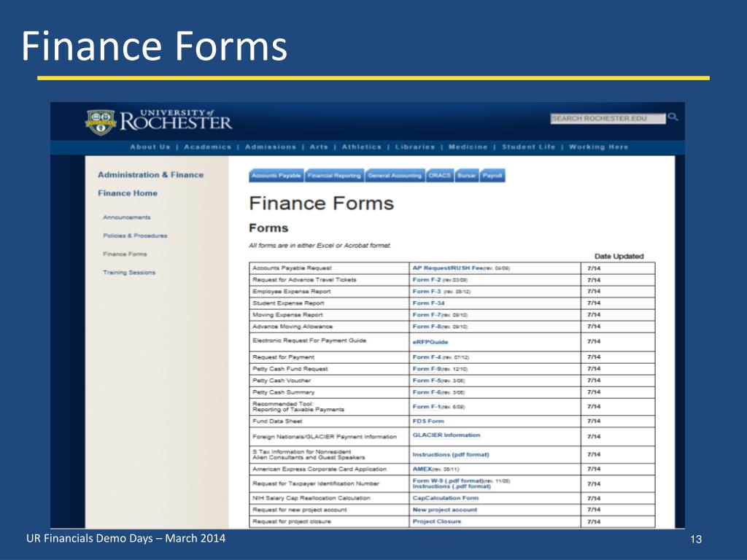
Task: Open Administration & Finance sidebar link
Action: (x=150, y=175)
